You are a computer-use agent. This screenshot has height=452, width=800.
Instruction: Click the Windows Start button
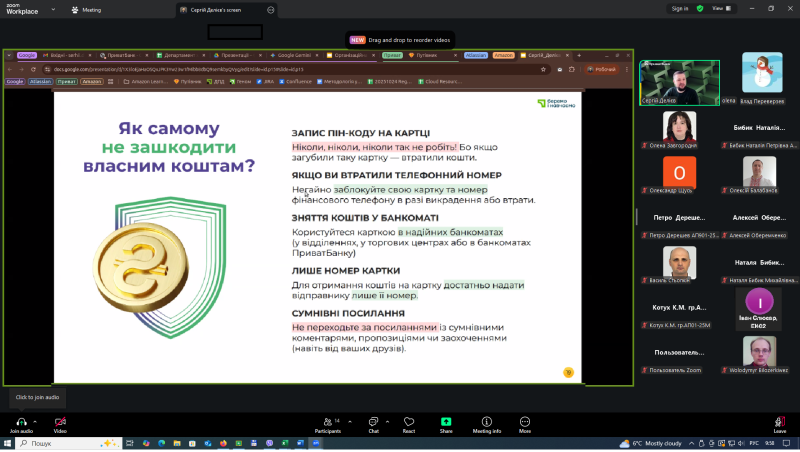[9, 443]
